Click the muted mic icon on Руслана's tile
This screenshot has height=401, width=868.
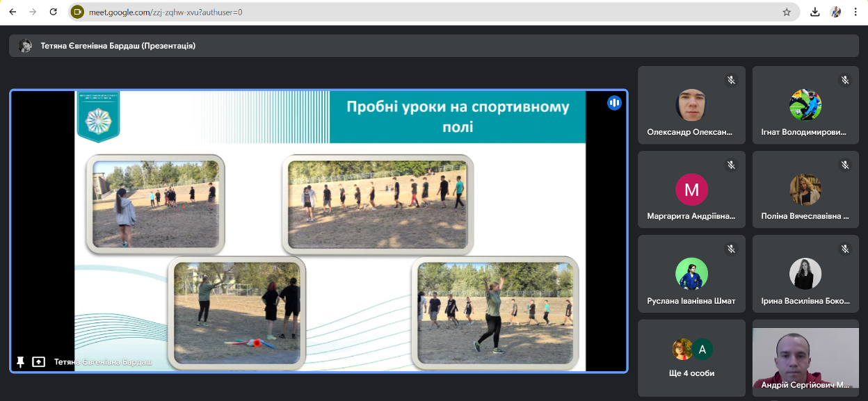coord(731,249)
